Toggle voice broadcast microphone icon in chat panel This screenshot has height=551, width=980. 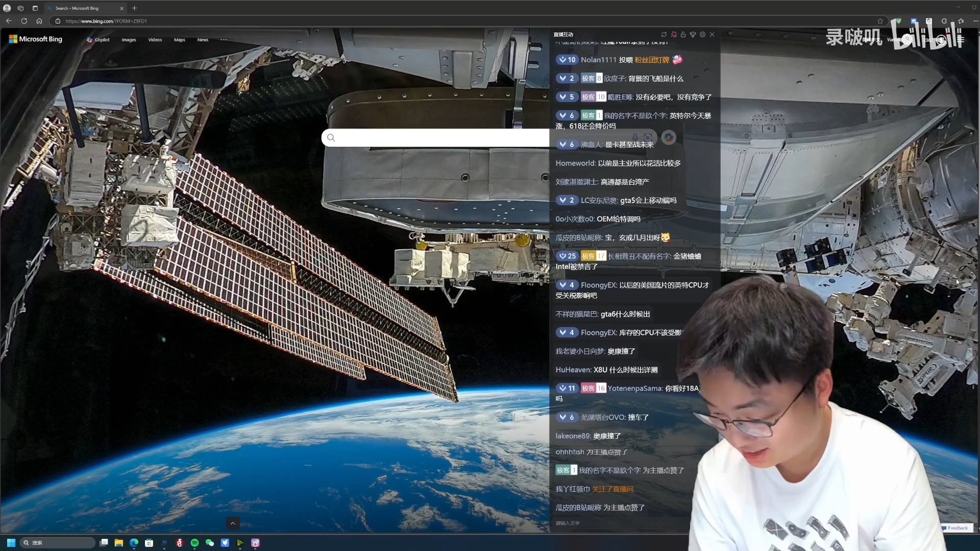[693, 35]
